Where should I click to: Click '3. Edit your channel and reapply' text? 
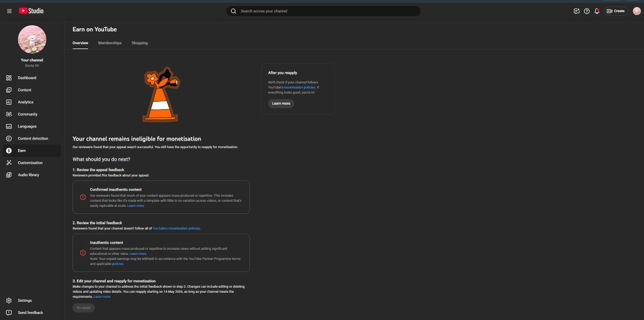pyautogui.click(x=114, y=281)
